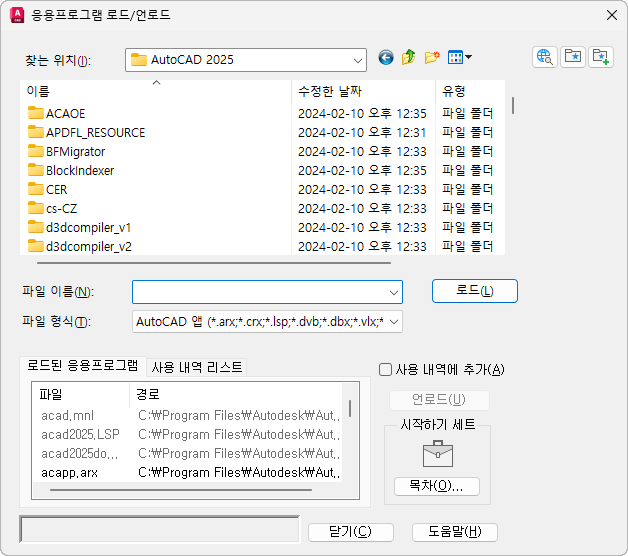Image resolution: width=628 pixels, height=556 pixels.
Task: Enable 사용 내역에 추가 checkbox
Action: click(385, 369)
